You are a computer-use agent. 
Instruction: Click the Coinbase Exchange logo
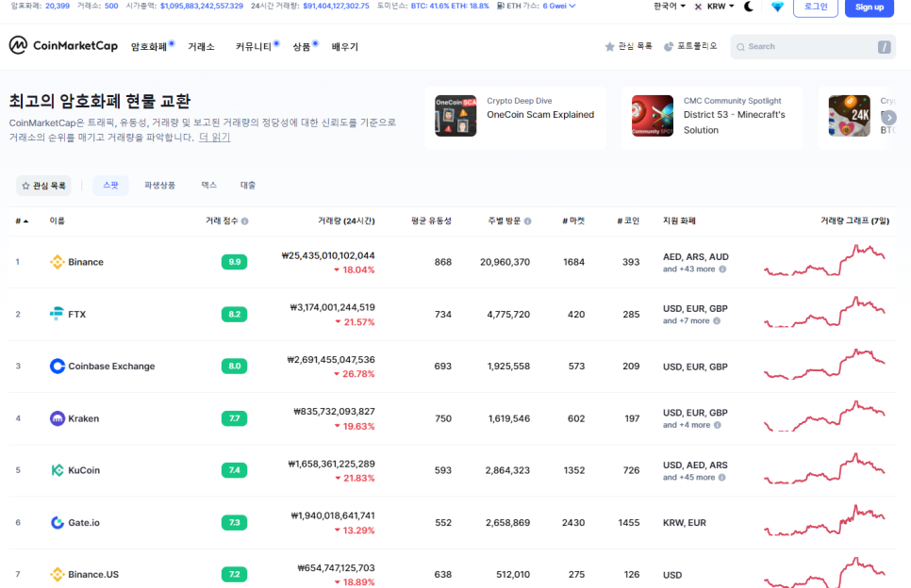[x=57, y=366]
